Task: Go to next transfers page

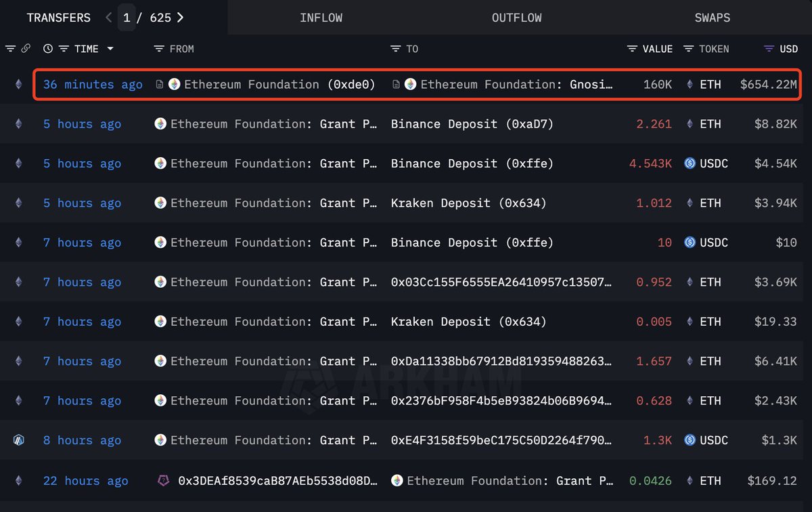Action: [180, 18]
